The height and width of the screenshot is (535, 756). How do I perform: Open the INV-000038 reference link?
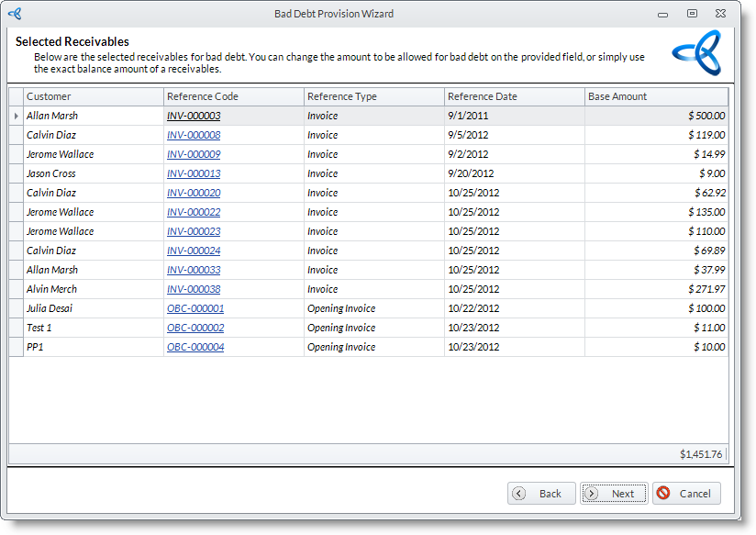coord(194,289)
